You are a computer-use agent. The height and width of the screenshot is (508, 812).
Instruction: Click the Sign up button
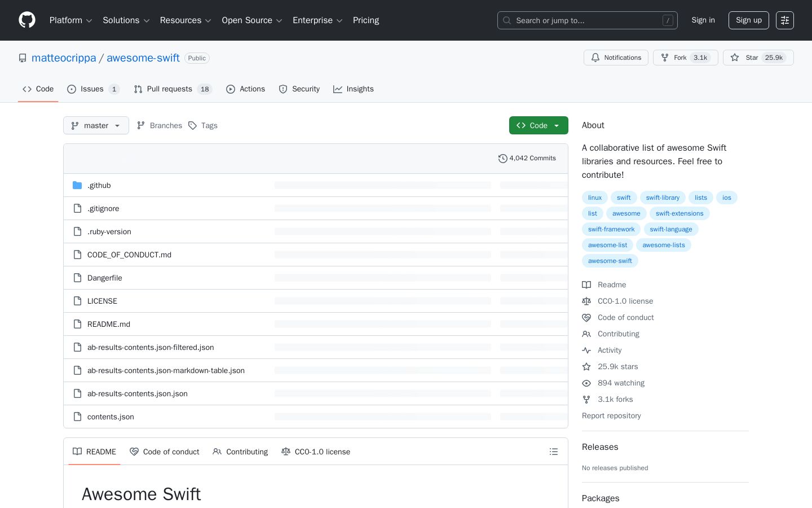(x=749, y=20)
